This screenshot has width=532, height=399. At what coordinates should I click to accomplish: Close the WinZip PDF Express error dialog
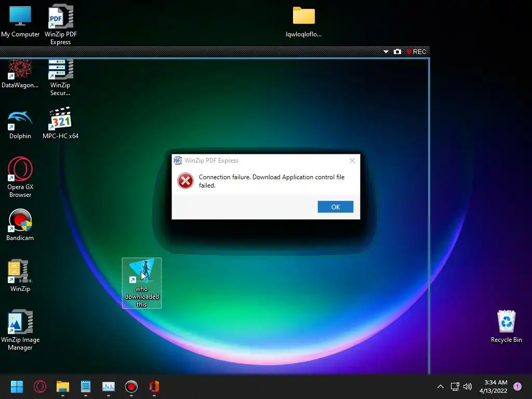click(352, 161)
